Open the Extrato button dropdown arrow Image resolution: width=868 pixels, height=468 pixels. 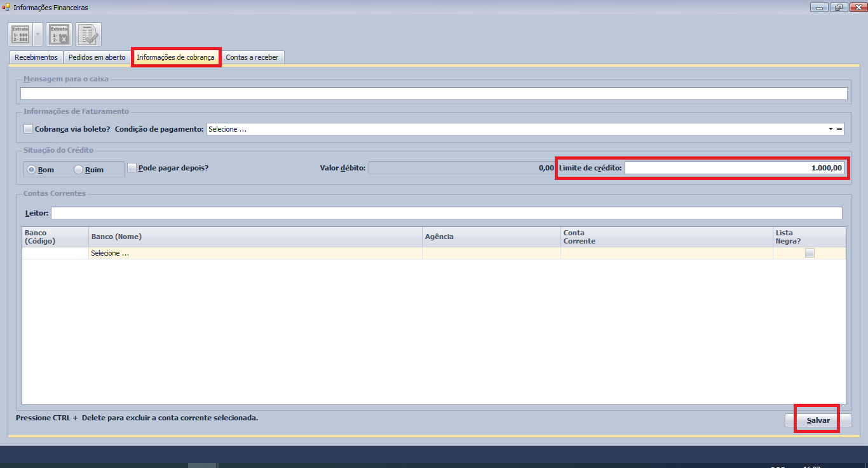(37, 34)
